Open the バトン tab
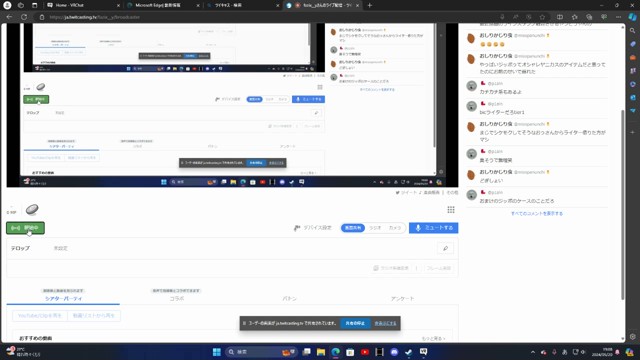Viewport: 640px width, 360px height. [x=289, y=298]
